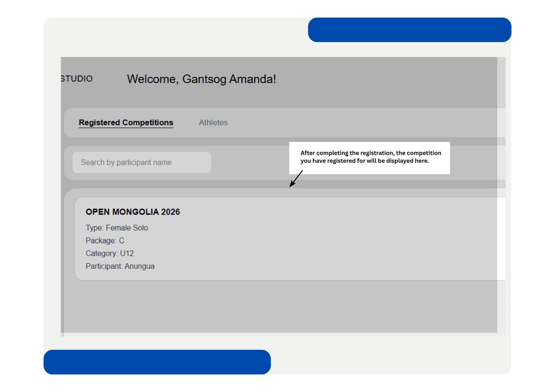
Task: Select the Category: U12 line
Action: click(110, 253)
